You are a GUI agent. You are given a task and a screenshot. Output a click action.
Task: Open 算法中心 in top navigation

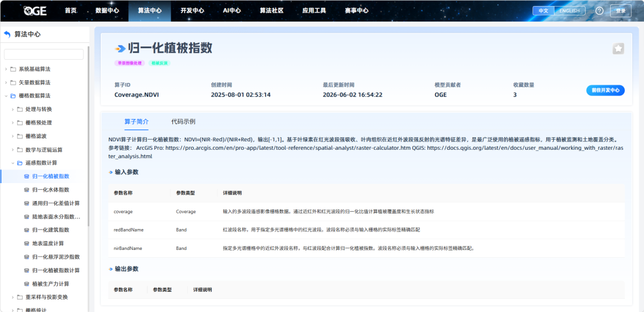pyautogui.click(x=150, y=11)
